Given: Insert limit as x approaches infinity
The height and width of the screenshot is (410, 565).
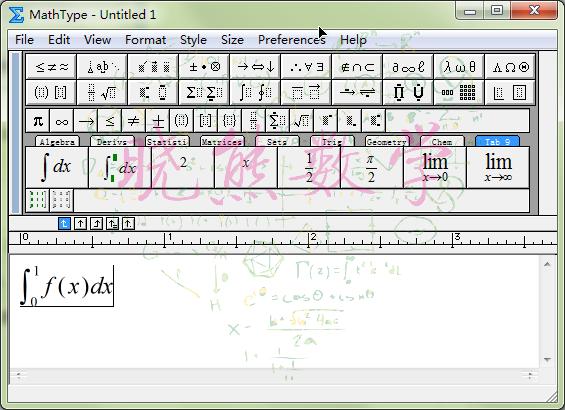Looking at the screenshot, I should click(x=498, y=167).
